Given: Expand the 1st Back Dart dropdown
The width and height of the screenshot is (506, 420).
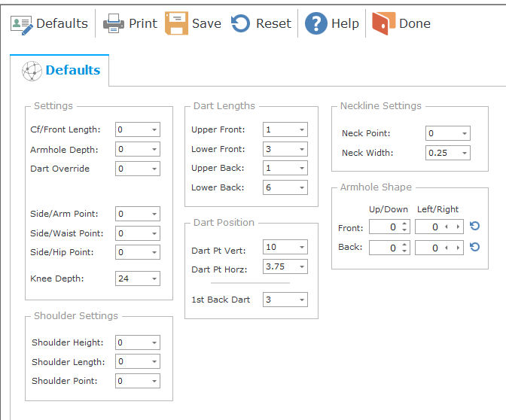Looking at the screenshot, I should [x=301, y=300].
